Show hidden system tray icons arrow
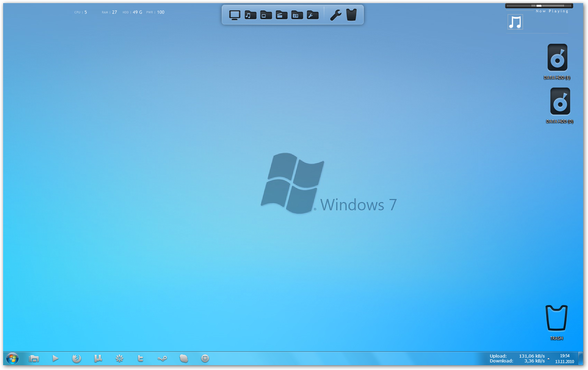588x370 pixels. tap(548, 359)
